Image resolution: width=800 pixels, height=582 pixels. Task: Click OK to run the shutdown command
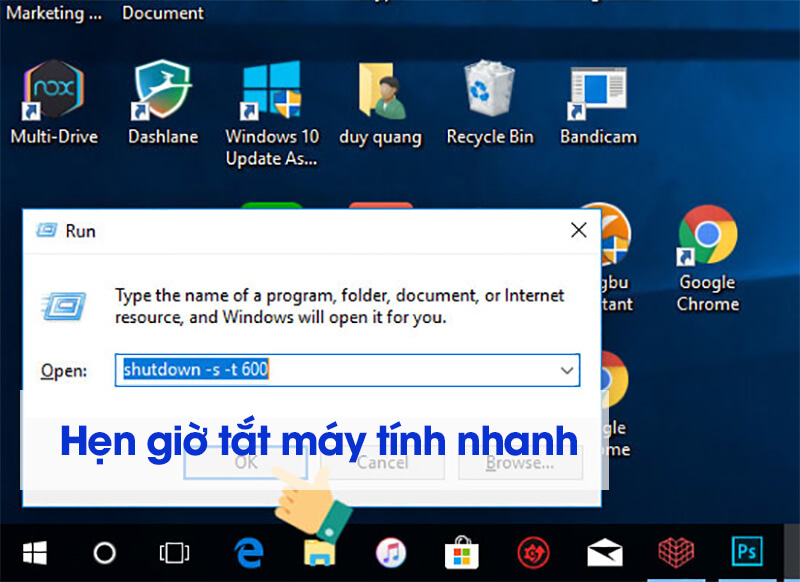[x=244, y=462]
